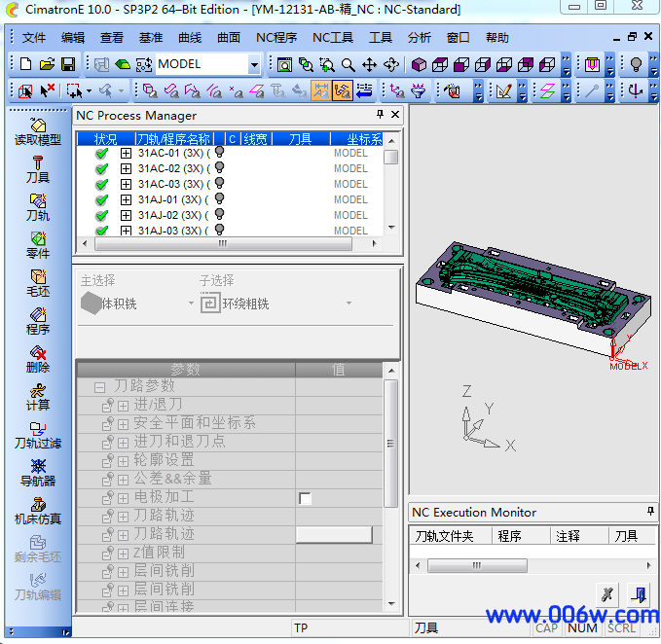
Task: Toggle the second highlighted orange toolbar button
Action: tap(342, 90)
